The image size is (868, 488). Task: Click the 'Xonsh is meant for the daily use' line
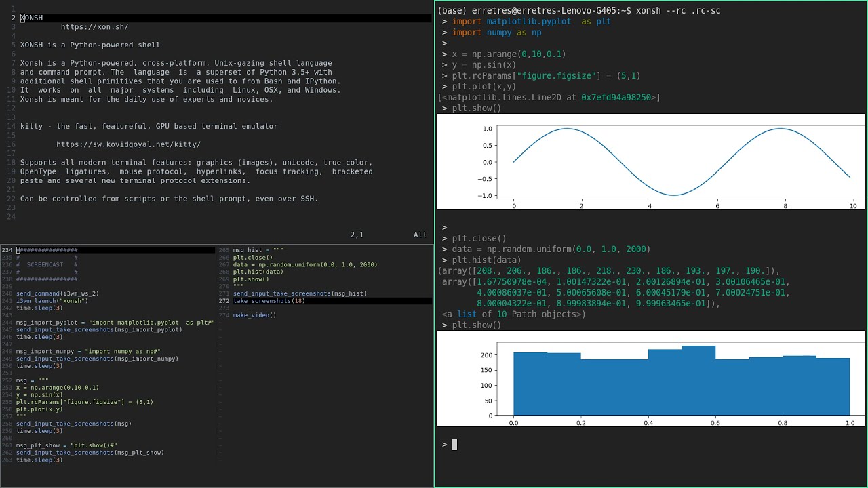146,99
